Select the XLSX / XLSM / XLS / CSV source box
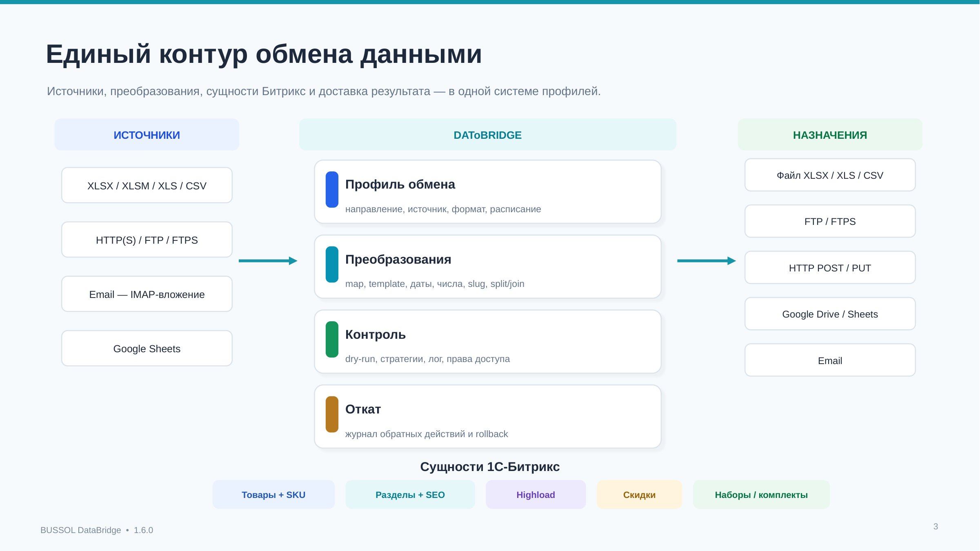 147,185
